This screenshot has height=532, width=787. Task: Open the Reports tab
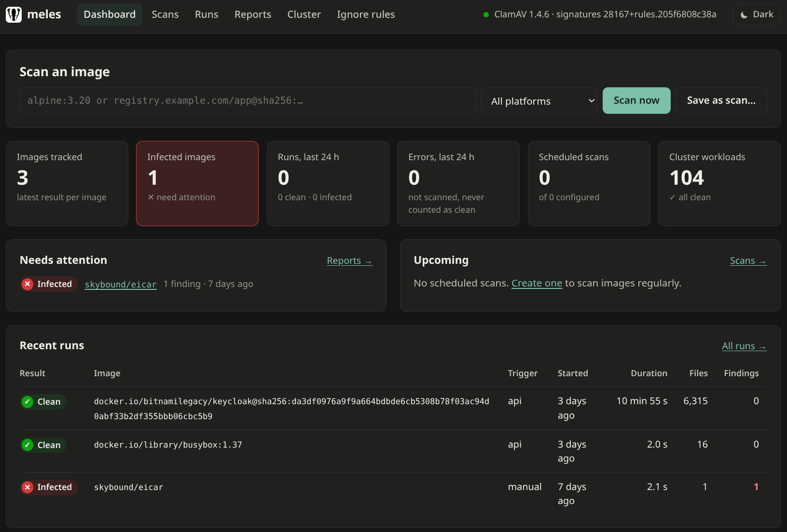pyautogui.click(x=253, y=14)
